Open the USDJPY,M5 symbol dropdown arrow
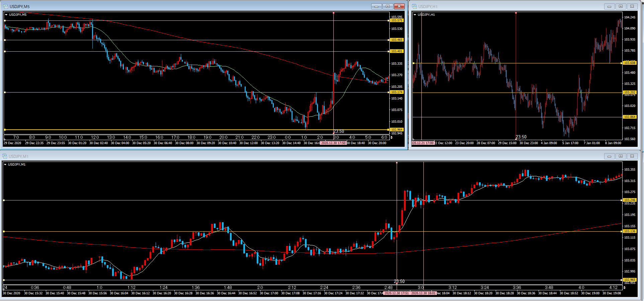Screen dimensions: 644x301 [x=6, y=15]
